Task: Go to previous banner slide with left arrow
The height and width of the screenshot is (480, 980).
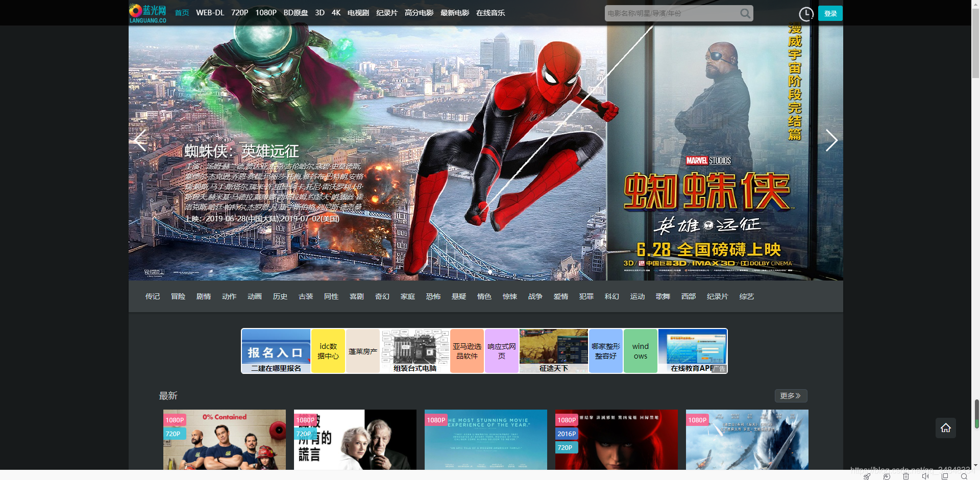Action: 140,140
